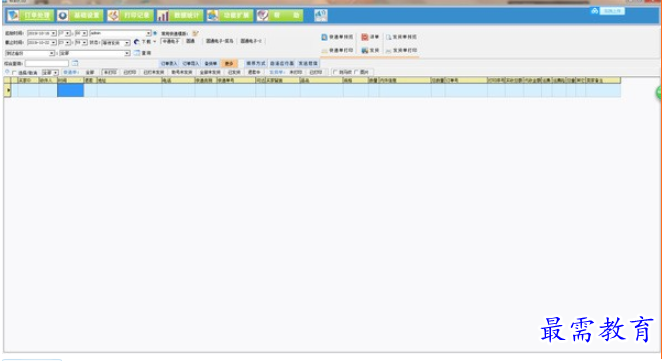Select the 中通电子 express template
This screenshot has height=361, width=662.
click(171, 41)
